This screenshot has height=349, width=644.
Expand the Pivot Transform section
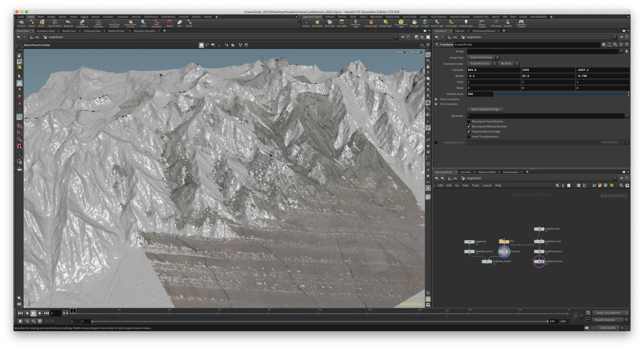click(x=436, y=99)
